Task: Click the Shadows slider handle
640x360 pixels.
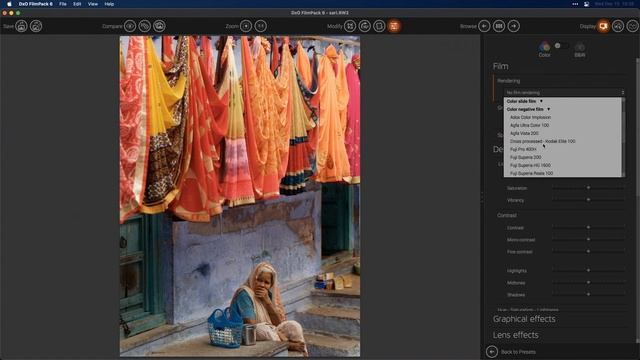Action: (588, 294)
